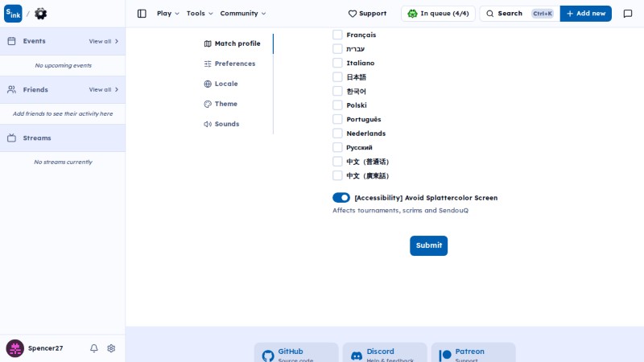Click the Add new button
The image size is (644, 362).
586,14
